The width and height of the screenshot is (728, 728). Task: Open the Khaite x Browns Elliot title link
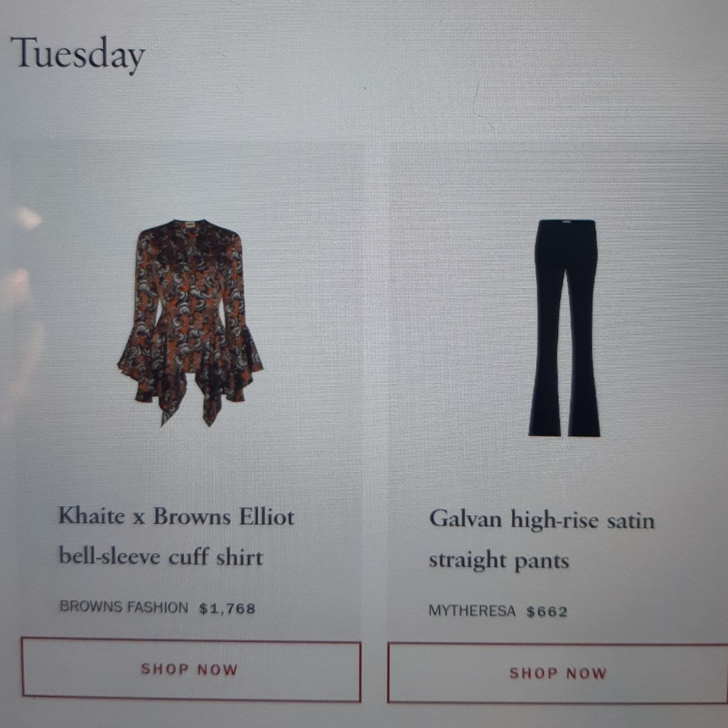[176, 516]
